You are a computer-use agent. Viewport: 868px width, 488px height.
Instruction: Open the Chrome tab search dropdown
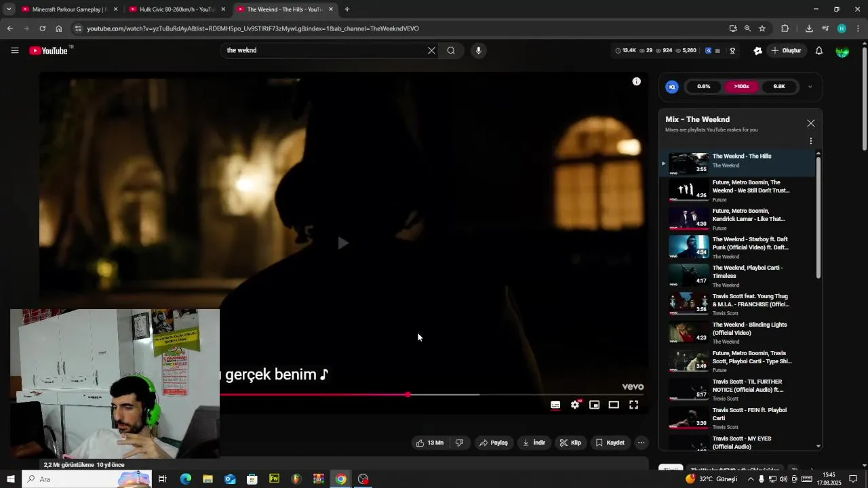9,9
